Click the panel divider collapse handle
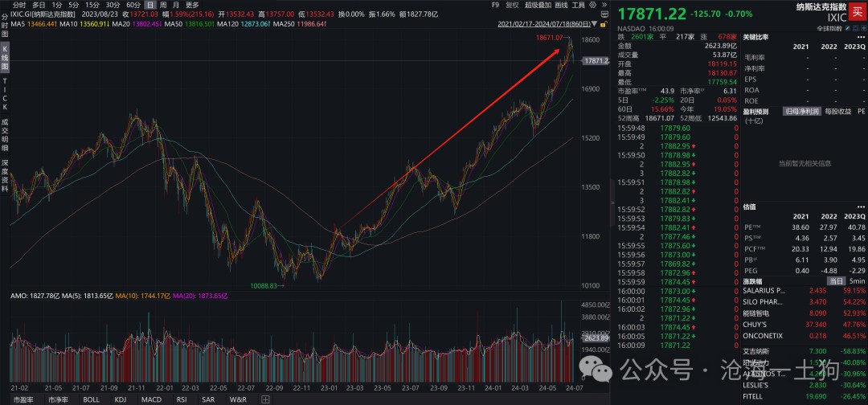Image resolution: width=868 pixels, height=405 pixels. (x=612, y=203)
